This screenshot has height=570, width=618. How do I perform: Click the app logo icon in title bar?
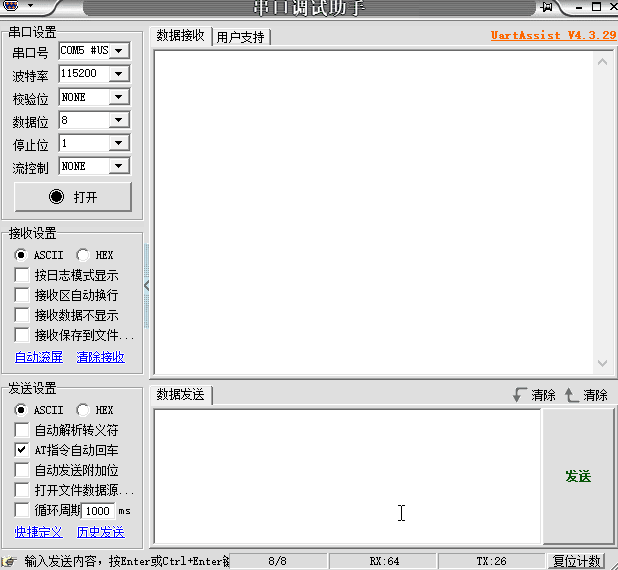[10, 8]
